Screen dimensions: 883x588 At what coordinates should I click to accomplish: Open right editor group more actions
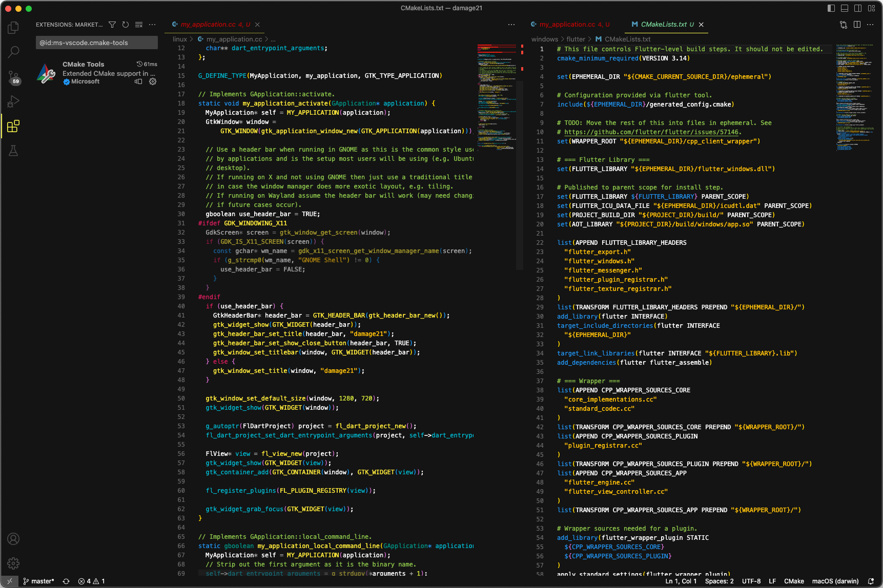coord(870,25)
